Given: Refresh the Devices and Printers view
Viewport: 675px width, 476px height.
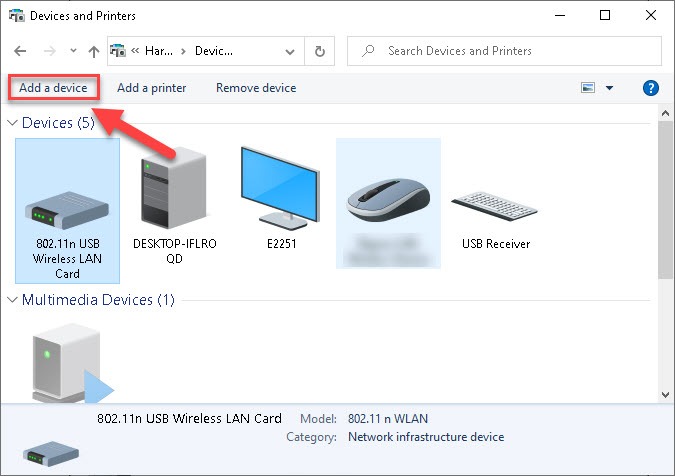Looking at the screenshot, I should coord(319,51).
